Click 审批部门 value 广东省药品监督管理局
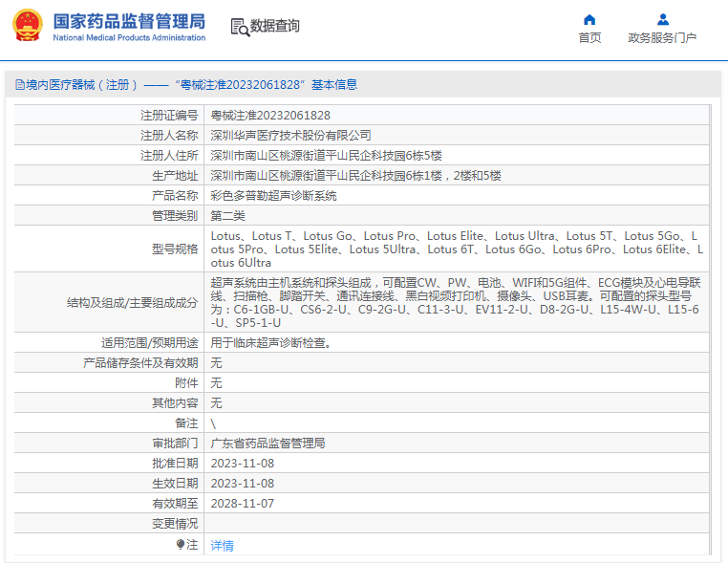The width and height of the screenshot is (728, 563). pos(268,444)
